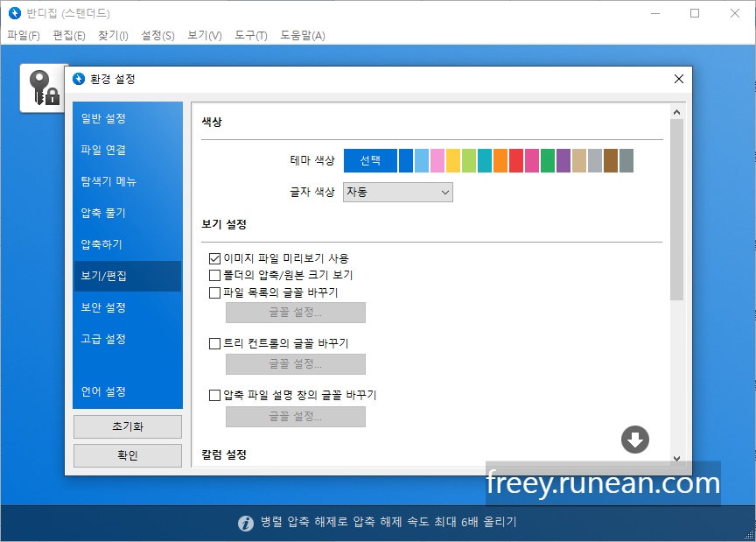Enable 폴더의 압축/원본 크기 보기
The image size is (756, 542).
[x=214, y=275]
